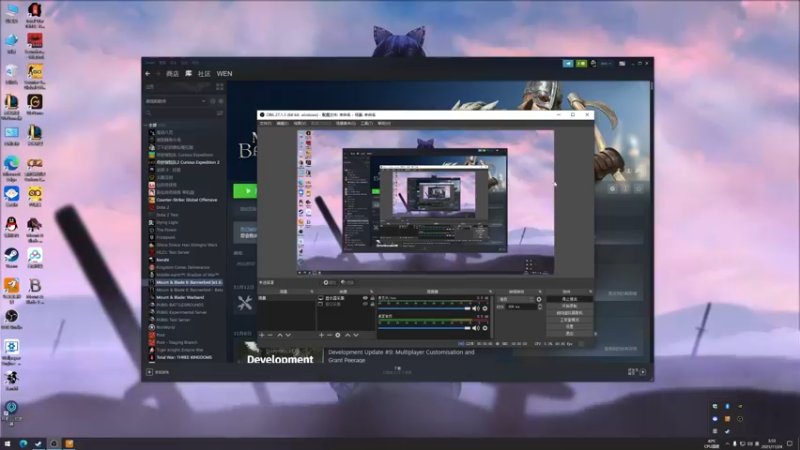Switch to Steam Store tab 商店
This screenshot has width=800, height=450.
(172, 74)
